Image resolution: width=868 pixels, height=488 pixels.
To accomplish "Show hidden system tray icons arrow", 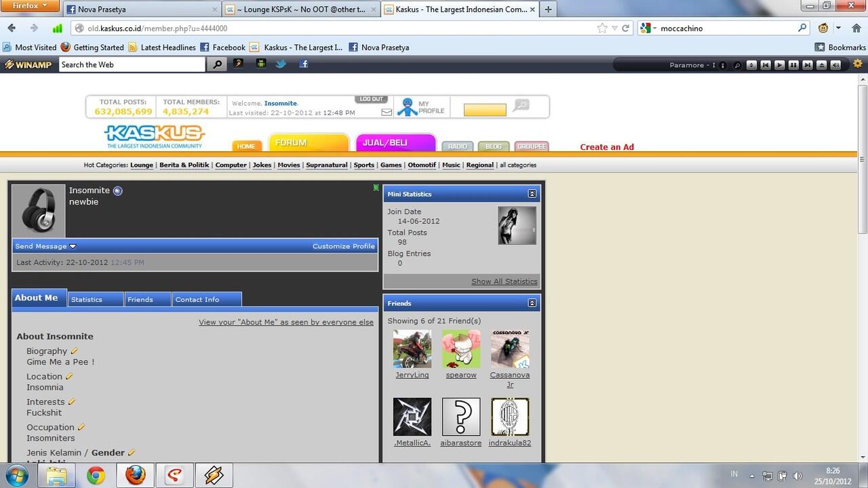I will point(751,476).
